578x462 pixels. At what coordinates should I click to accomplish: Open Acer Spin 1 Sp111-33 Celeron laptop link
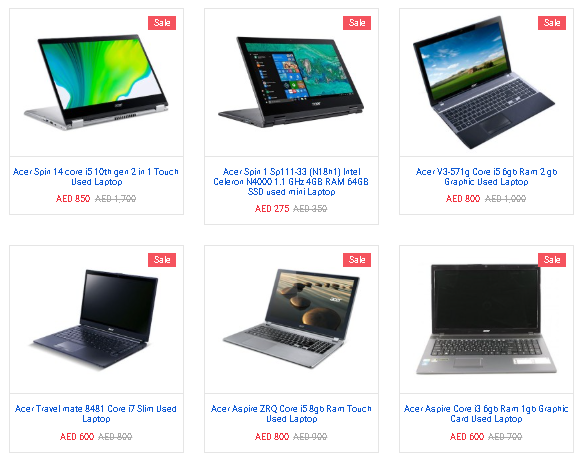(291, 181)
